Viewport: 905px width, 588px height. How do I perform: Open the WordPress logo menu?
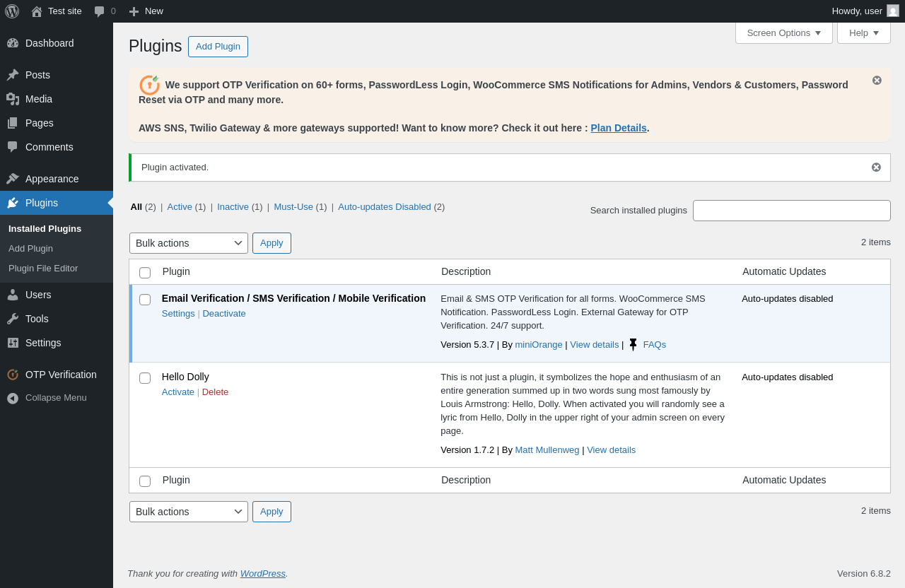(12, 11)
